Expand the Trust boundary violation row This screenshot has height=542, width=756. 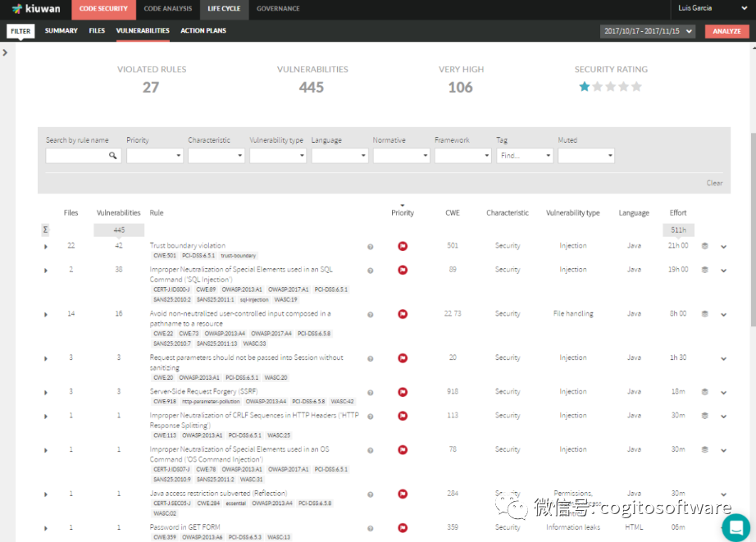point(46,247)
